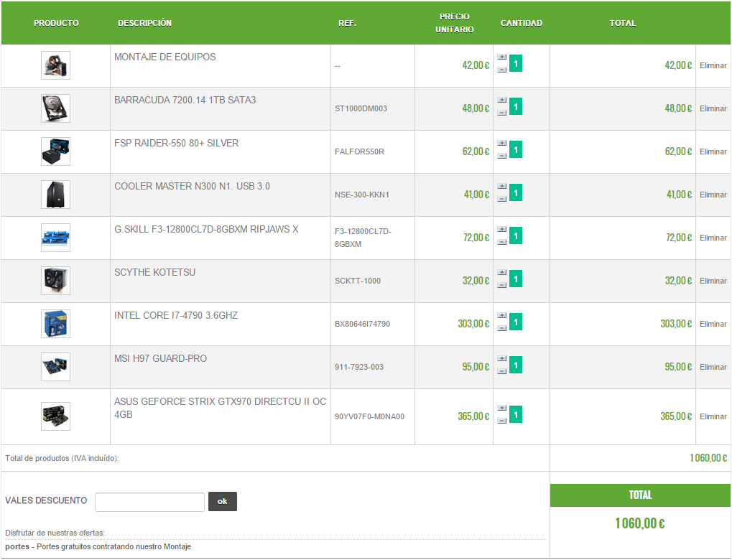Click reference code BX80646I74790
732x560 pixels.
(362, 324)
